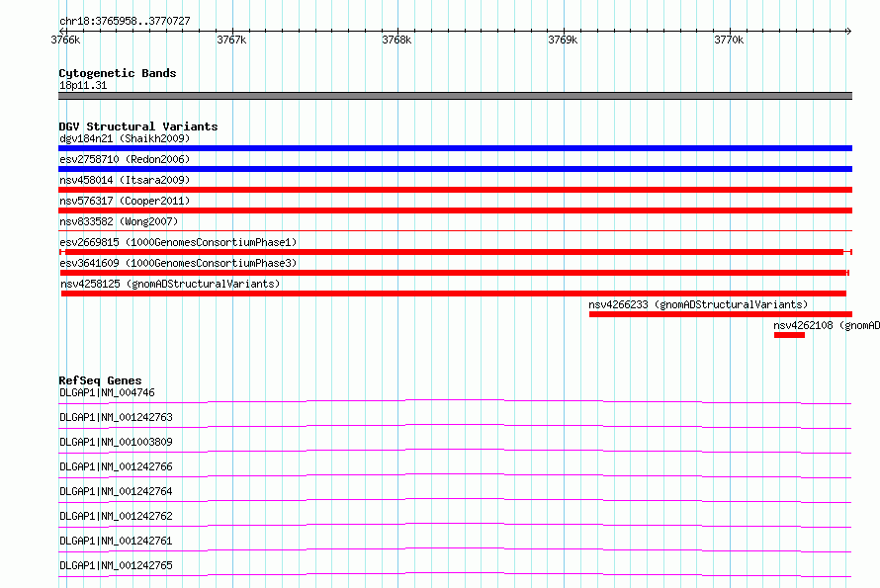Click the right arrow at ruler end
This screenshot has height=588, width=880.
(848, 31)
